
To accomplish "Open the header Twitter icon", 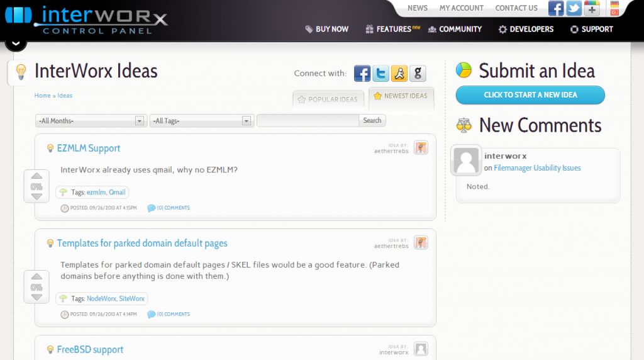I will click(x=574, y=8).
